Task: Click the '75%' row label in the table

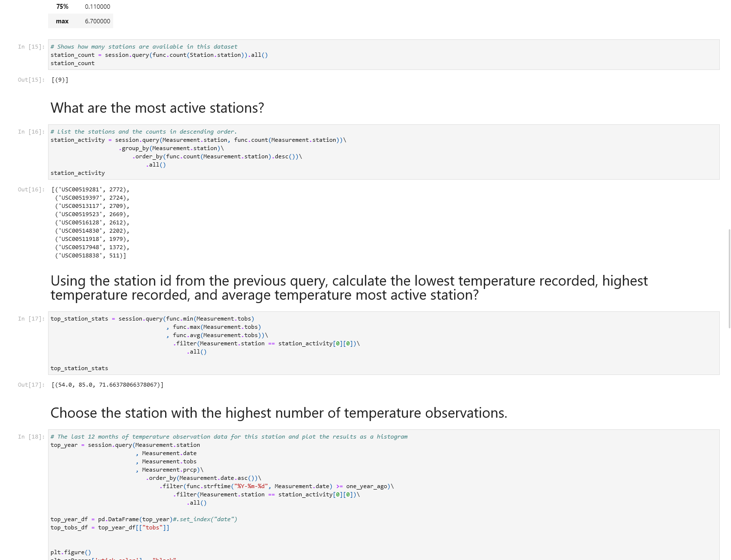Action: 62,7
